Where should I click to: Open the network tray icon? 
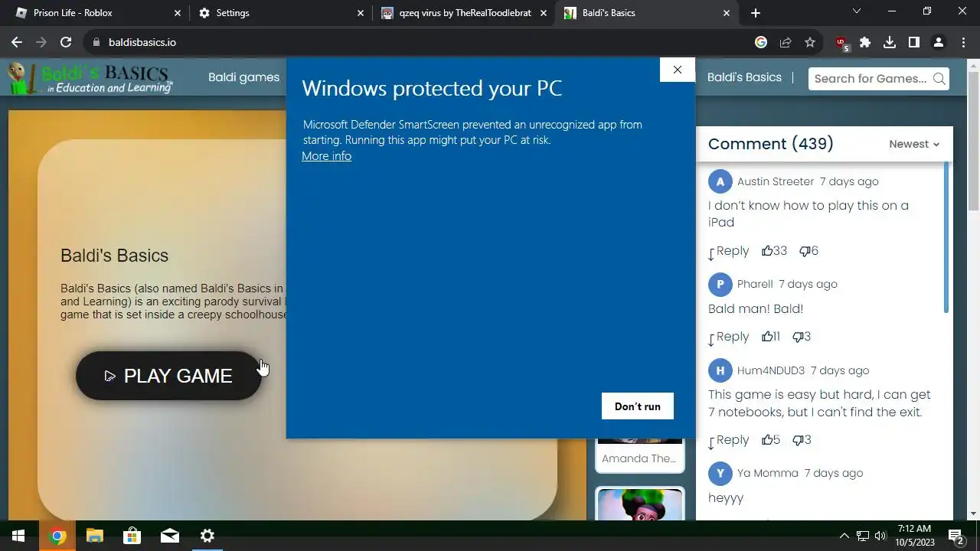pos(862,536)
